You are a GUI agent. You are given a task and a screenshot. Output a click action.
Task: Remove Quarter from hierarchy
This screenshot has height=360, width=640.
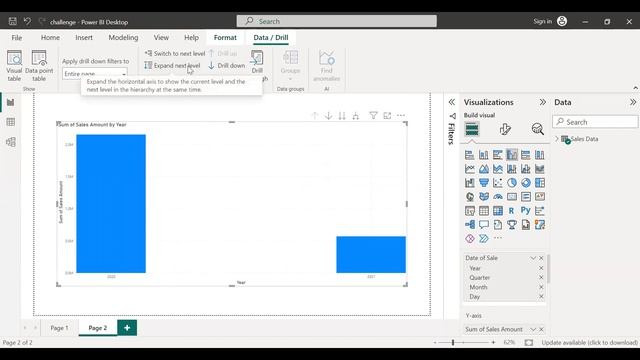point(541,278)
